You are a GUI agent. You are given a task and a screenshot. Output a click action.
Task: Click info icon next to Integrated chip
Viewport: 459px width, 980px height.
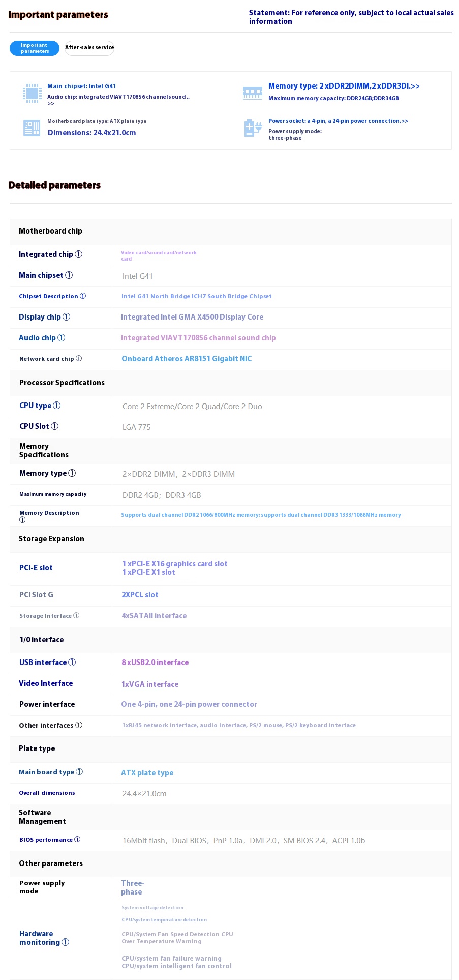78,254
